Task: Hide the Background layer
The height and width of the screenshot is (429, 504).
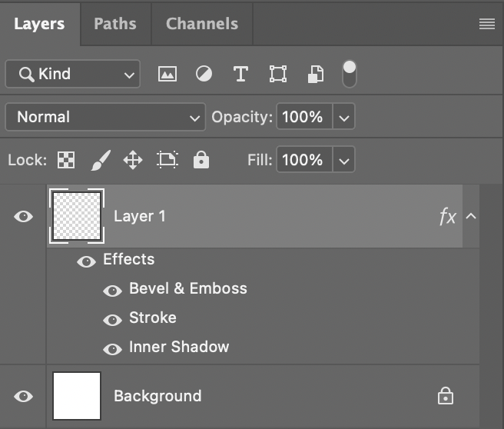Action: [x=24, y=396]
